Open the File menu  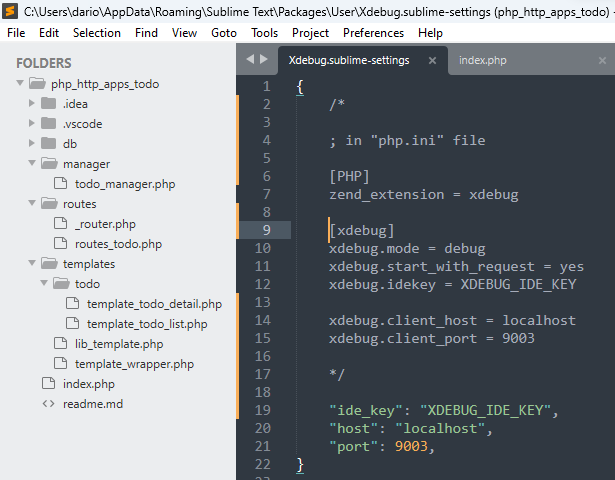[16, 33]
